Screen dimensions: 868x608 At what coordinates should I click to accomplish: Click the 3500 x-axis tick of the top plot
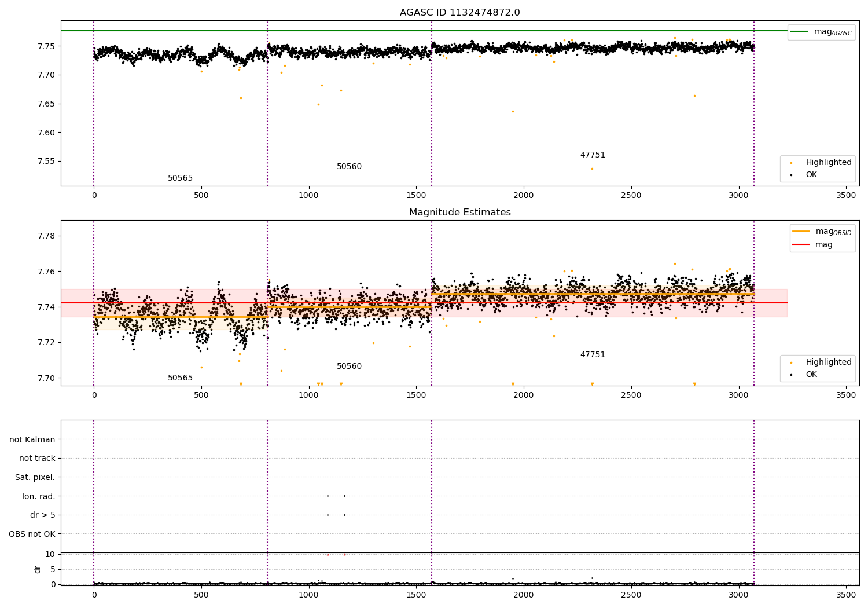pos(846,196)
